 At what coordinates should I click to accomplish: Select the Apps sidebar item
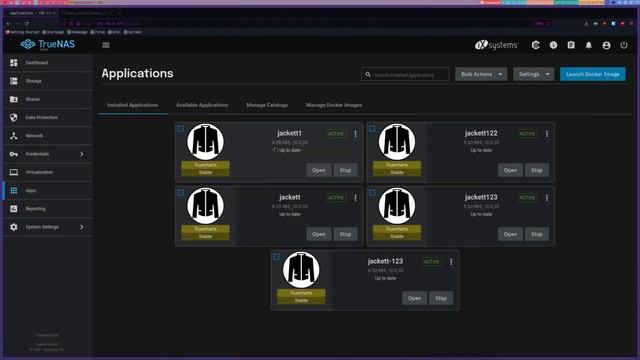click(x=48, y=191)
